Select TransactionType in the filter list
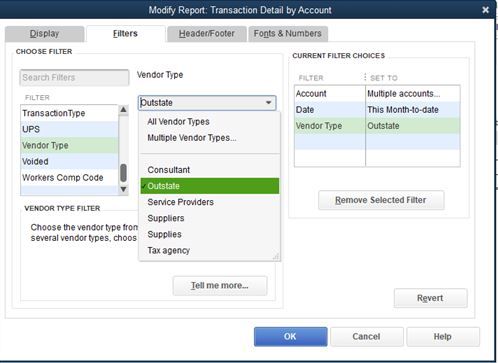Viewport: 498px width, 363px height. click(69, 113)
